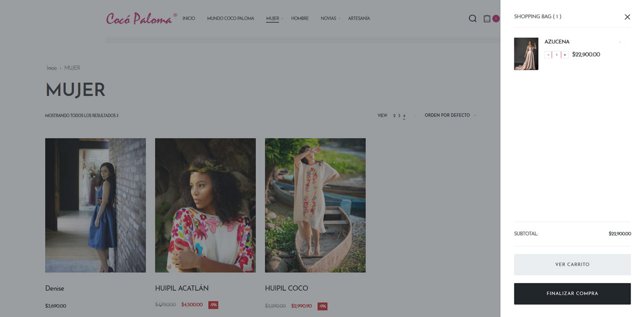Open the Azucena dress thumbnail
This screenshot has width=644, height=317.
526,54
